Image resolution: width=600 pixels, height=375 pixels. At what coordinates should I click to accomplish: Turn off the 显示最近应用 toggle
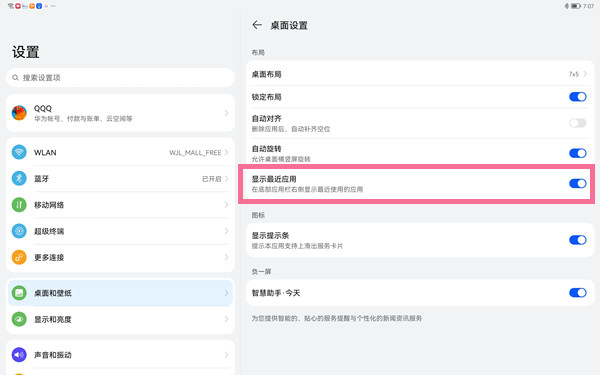pos(577,184)
